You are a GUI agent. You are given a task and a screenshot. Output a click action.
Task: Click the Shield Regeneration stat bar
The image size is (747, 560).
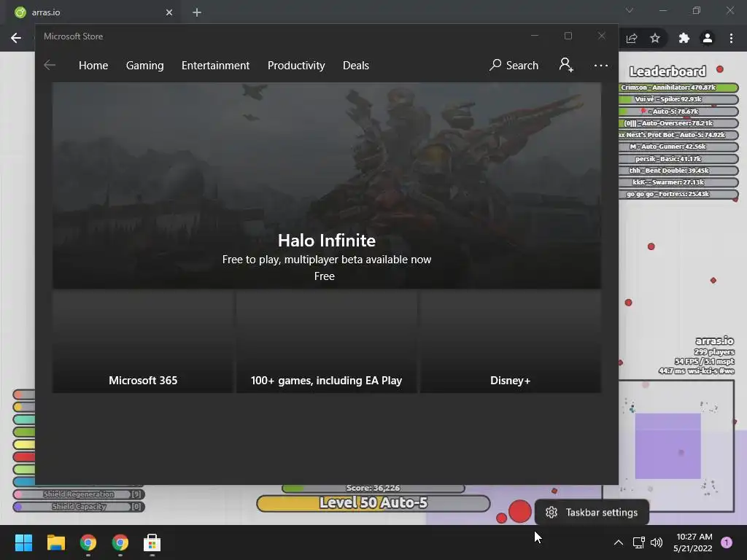[79, 494]
